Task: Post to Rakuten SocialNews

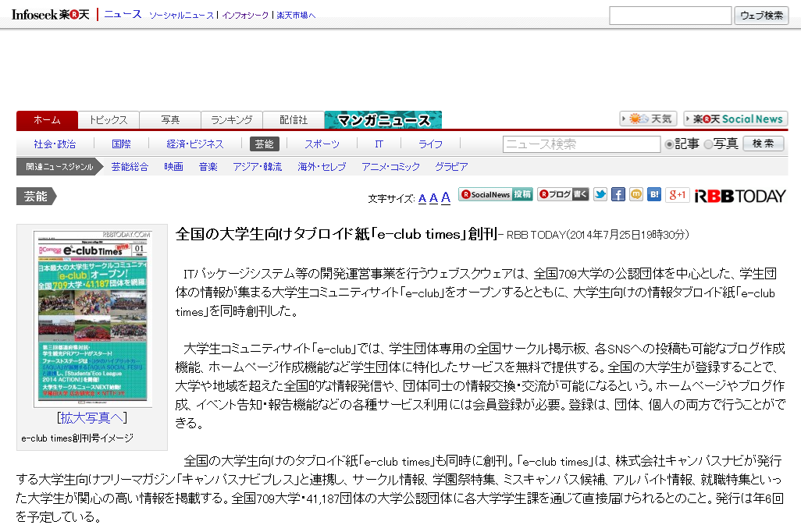Action: coord(496,194)
